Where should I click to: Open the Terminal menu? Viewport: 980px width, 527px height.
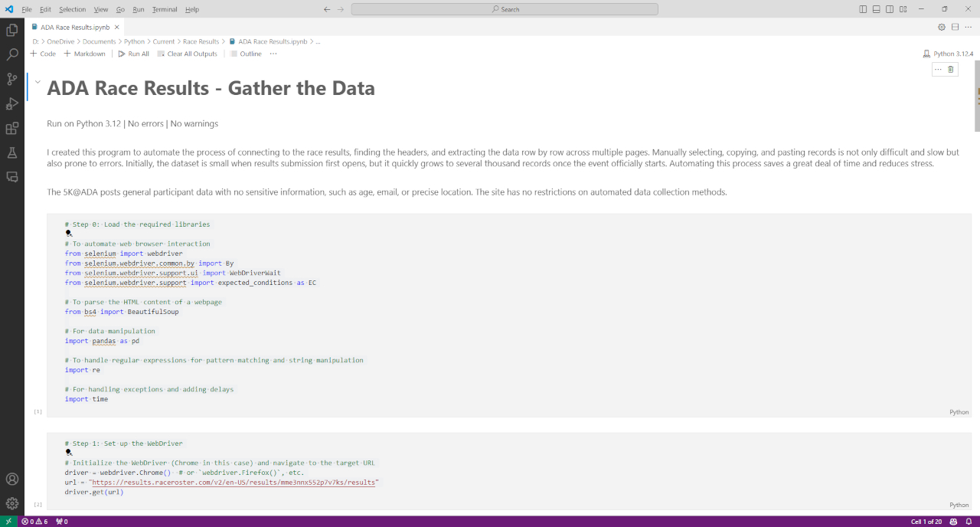pos(164,9)
